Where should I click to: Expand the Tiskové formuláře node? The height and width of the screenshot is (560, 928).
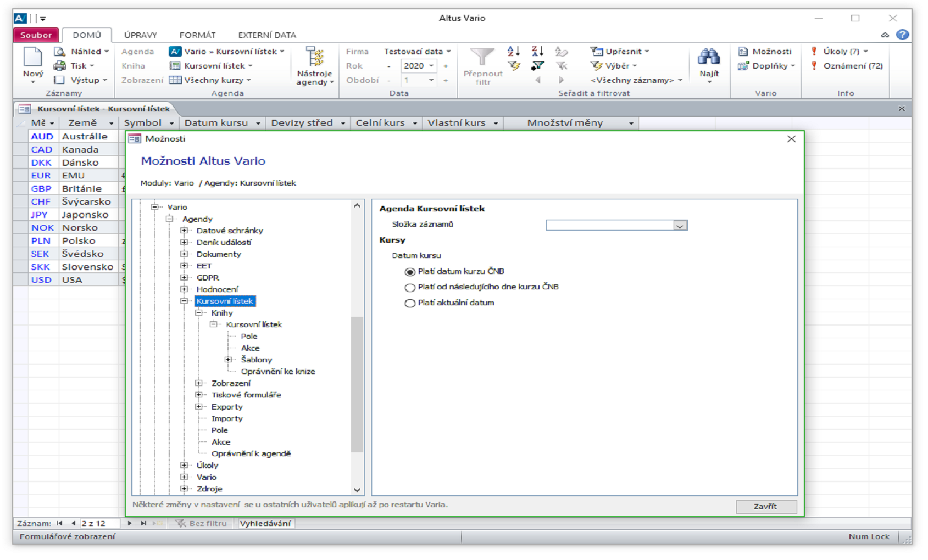pos(199,395)
